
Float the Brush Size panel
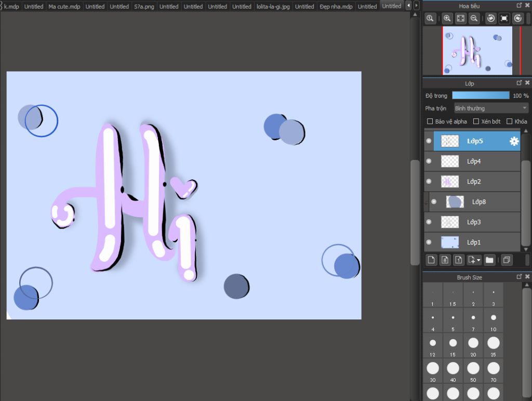[x=519, y=276]
